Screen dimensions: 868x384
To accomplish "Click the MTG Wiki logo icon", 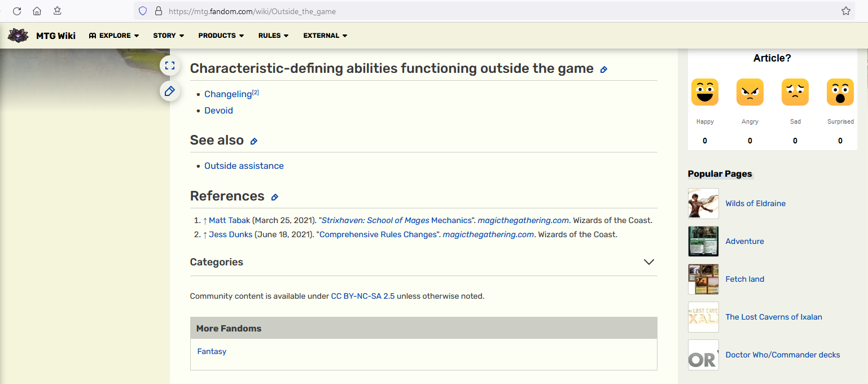I will [18, 36].
